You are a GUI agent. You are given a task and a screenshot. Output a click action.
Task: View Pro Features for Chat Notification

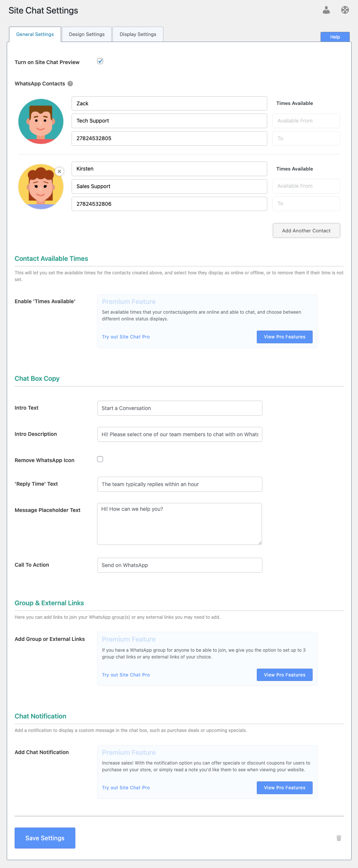[285, 788]
